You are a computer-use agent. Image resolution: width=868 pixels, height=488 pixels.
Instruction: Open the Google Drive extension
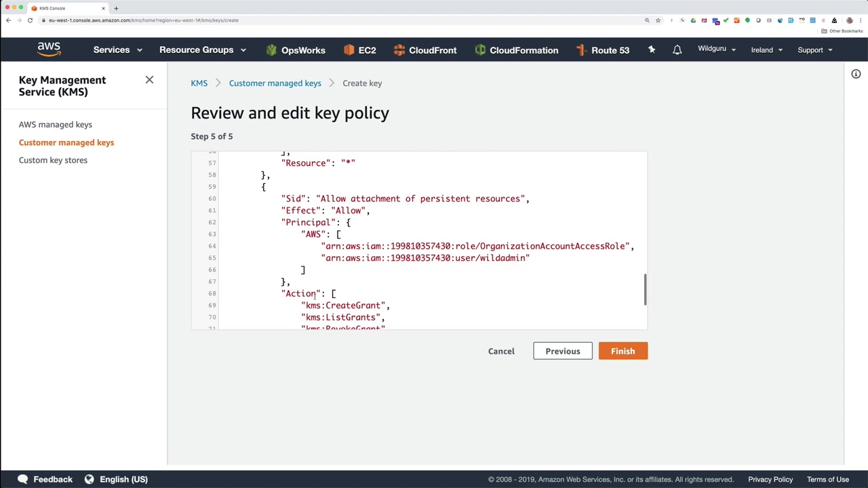click(693, 20)
